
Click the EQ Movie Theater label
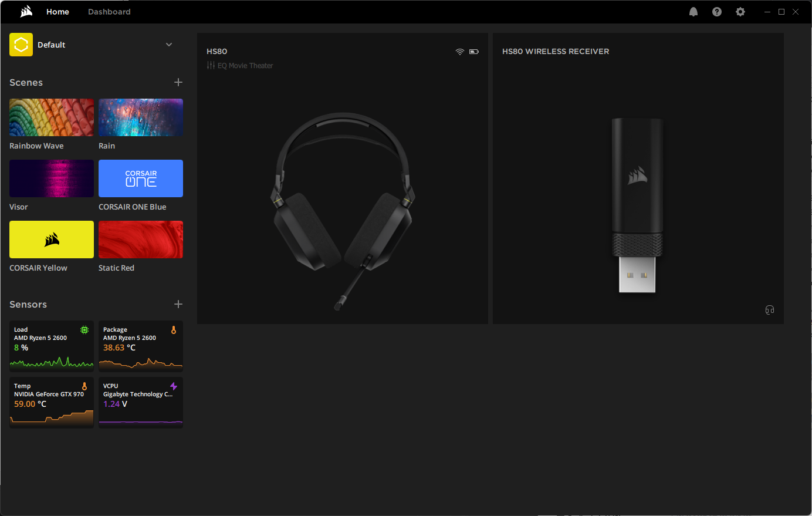pos(245,66)
